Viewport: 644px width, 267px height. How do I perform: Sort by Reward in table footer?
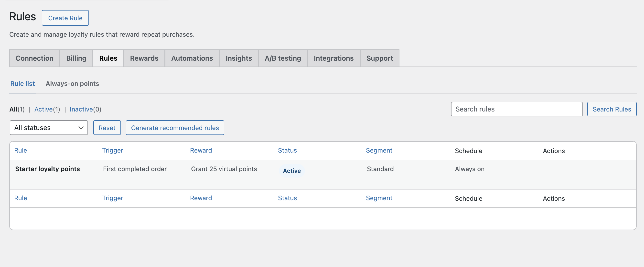coord(201,198)
